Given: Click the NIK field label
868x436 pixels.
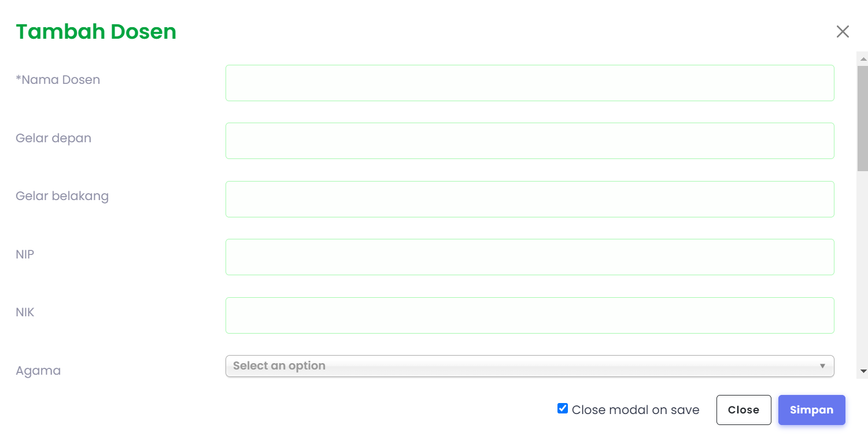Looking at the screenshot, I should click(25, 312).
